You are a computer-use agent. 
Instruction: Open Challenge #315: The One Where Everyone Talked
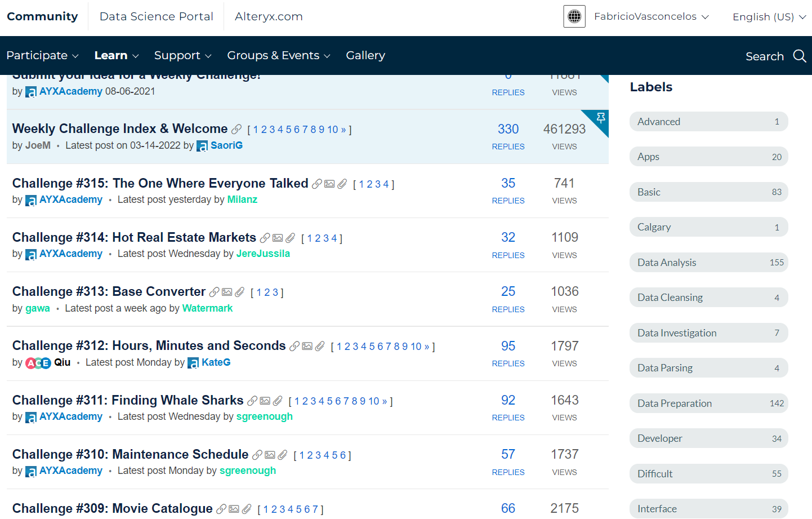pyautogui.click(x=160, y=183)
